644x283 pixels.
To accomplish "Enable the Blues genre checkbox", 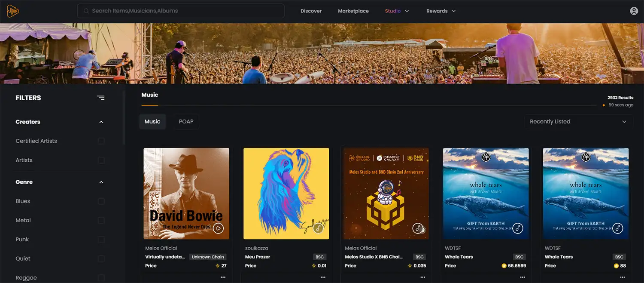I will click(101, 201).
